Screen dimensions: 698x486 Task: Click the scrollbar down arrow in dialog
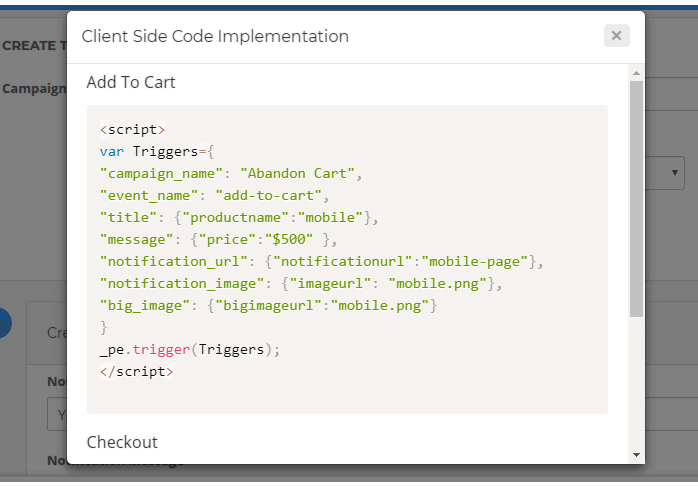[636, 454]
